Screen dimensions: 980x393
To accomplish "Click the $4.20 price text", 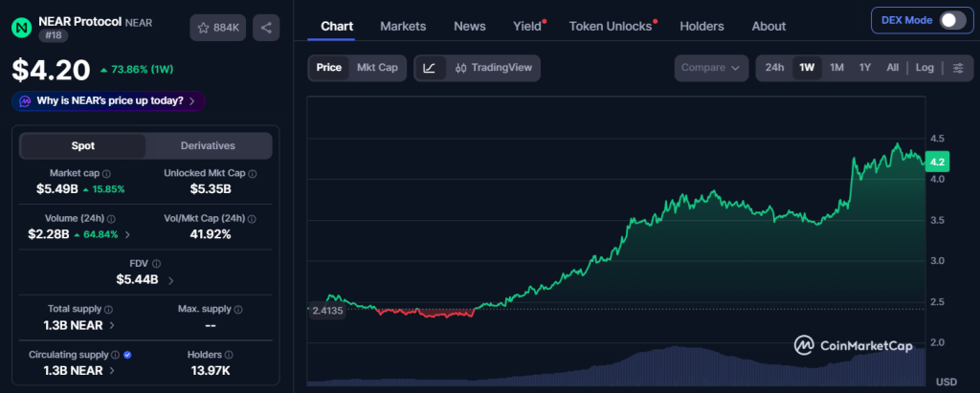I will (x=52, y=70).
